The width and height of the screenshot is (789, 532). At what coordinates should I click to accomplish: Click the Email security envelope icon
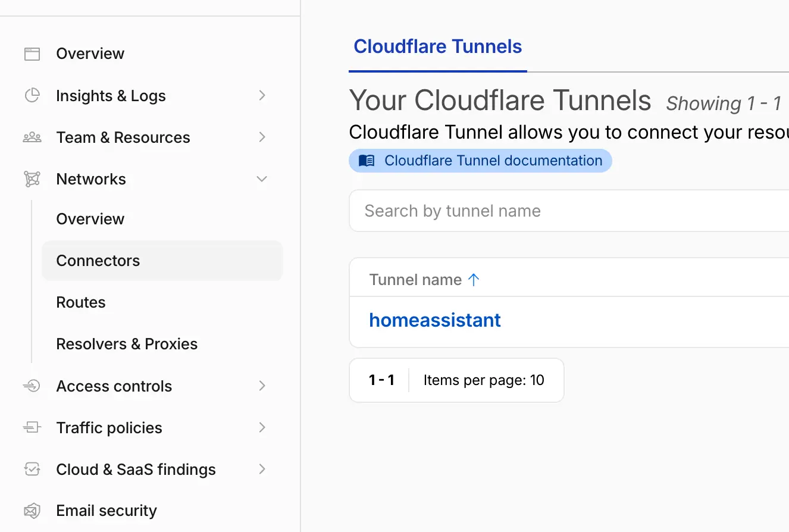pyautogui.click(x=32, y=511)
